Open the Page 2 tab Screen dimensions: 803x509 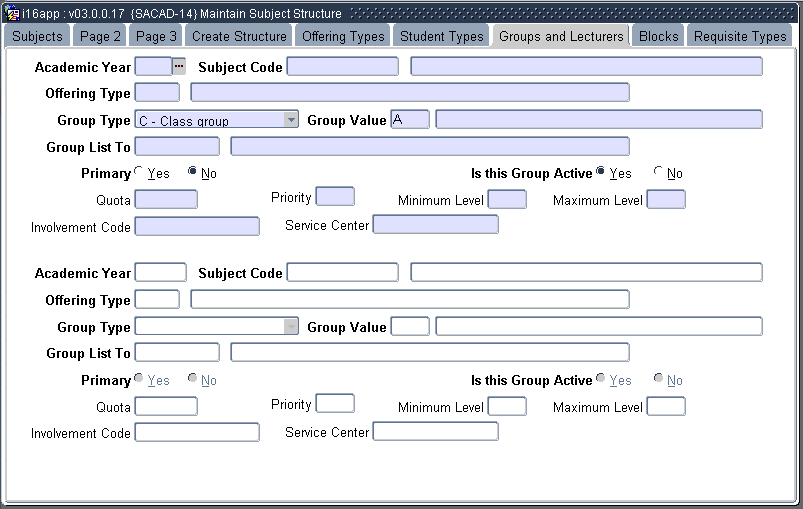[101, 36]
